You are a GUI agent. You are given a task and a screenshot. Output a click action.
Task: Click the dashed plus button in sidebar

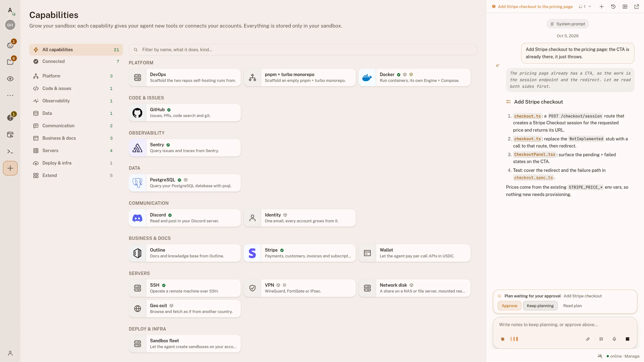(x=10, y=168)
